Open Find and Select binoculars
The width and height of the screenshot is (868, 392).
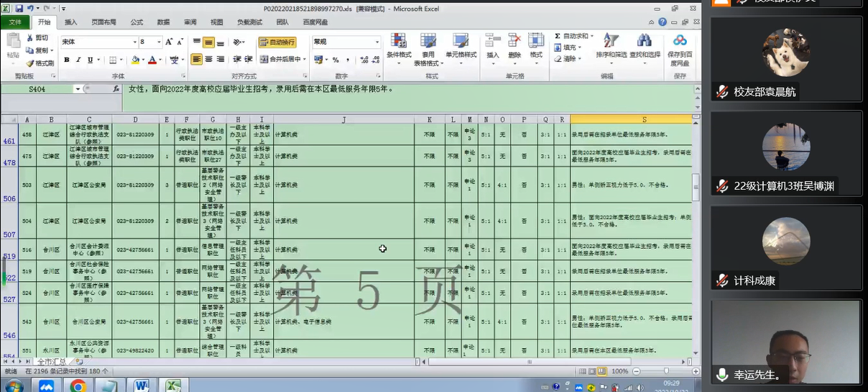645,45
